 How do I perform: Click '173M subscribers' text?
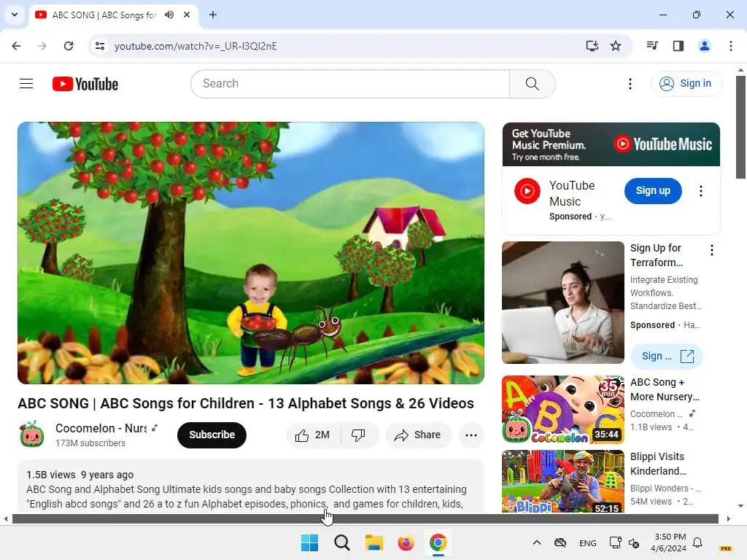pos(90,443)
